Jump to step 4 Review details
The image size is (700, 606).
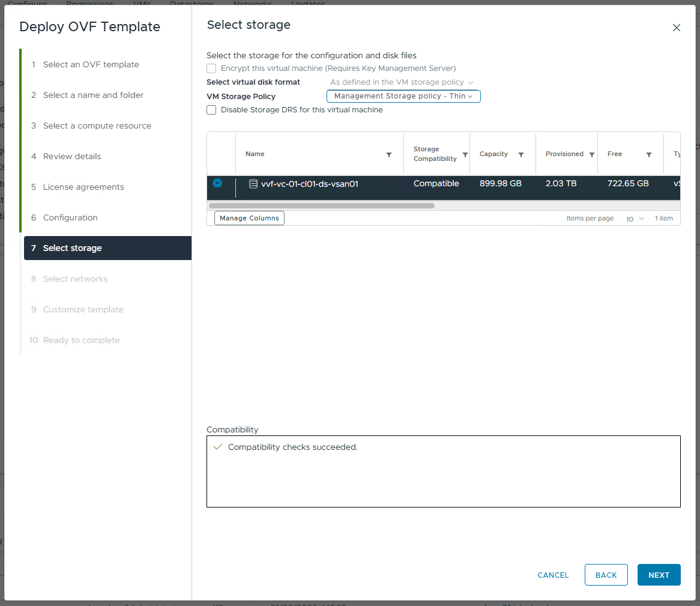pyautogui.click(x=72, y=156)
